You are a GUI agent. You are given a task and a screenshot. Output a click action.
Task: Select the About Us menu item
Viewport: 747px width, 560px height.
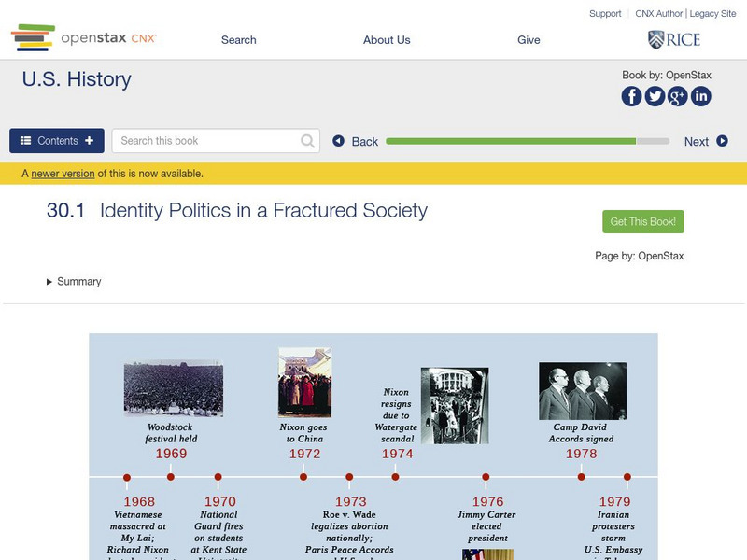coord(388,39)
